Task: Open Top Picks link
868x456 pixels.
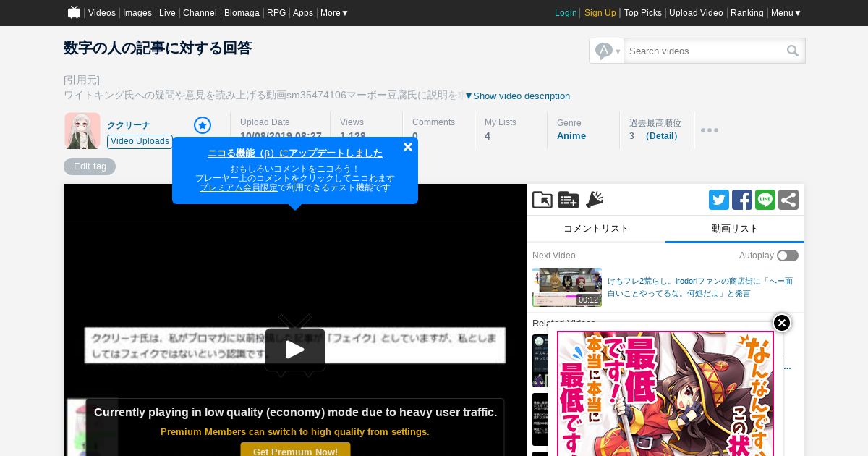Action: [x=643, y=13]
